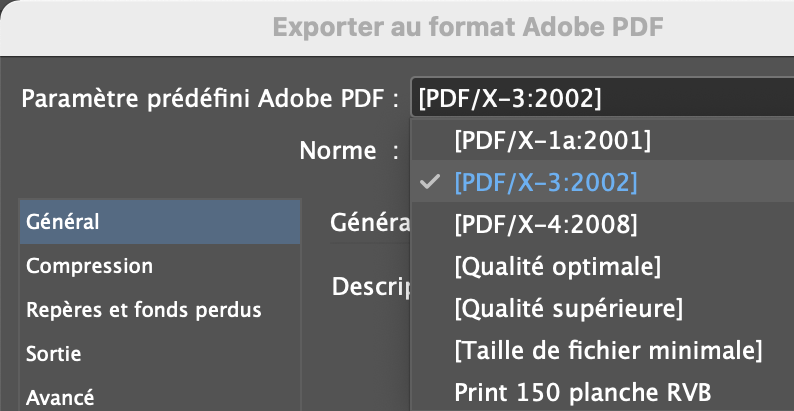Click the truncated Description label
Image resolution: width=794 pixels, height=411 pixels.
pos(371,286)
